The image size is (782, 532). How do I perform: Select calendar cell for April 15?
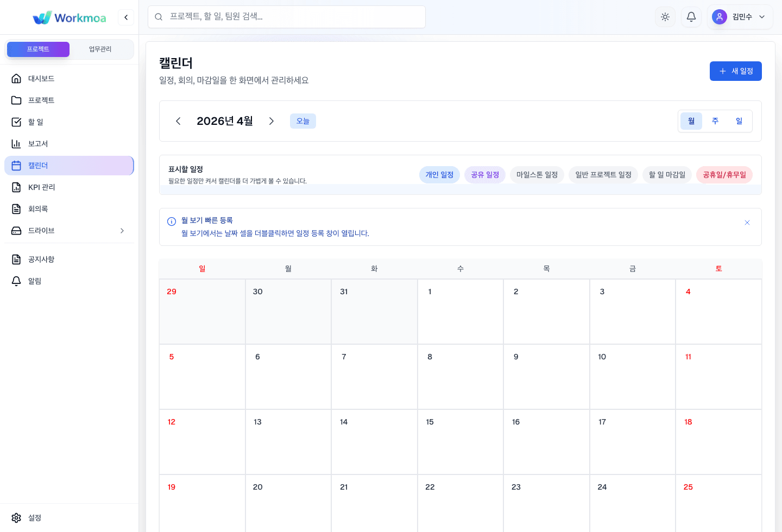click(461, 442)
